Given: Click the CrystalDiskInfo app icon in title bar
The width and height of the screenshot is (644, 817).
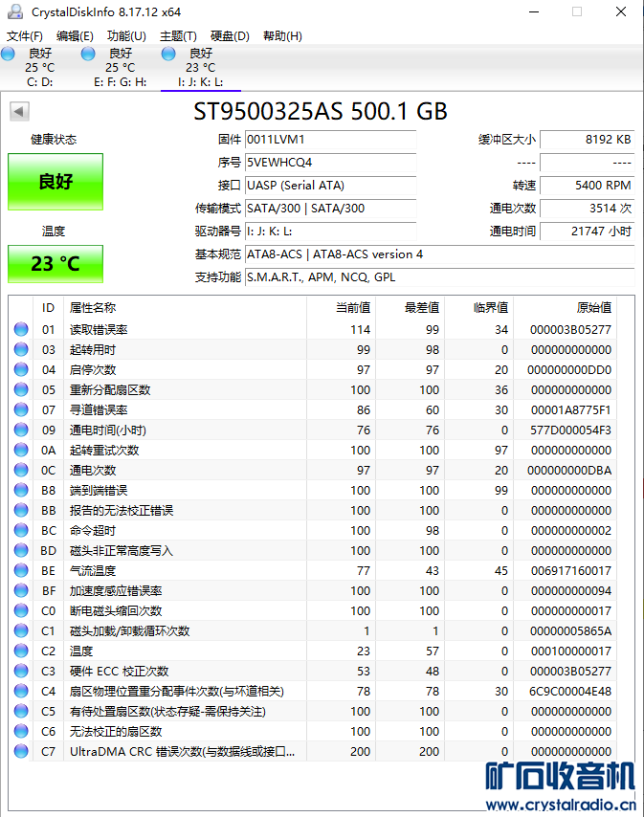Looking at the screenshot, I should click(x=15, y=11).
